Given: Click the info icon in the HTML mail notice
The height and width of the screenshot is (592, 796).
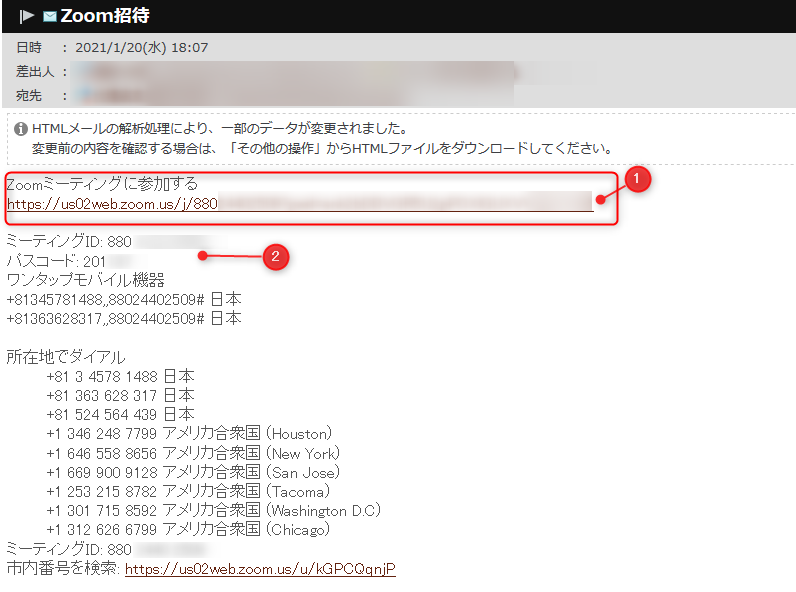Looking at the screenshot, I should click(x=21, y=129).
